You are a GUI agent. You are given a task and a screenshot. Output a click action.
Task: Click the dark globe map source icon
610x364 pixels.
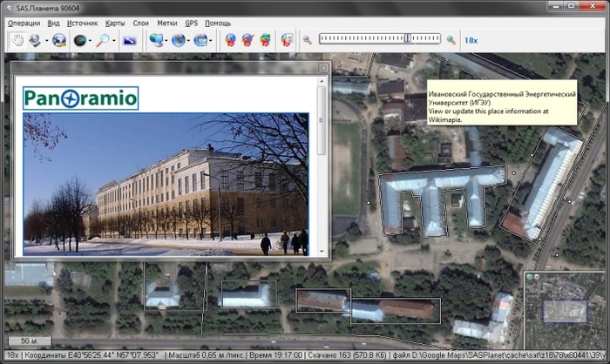click(x=81, y=40)
